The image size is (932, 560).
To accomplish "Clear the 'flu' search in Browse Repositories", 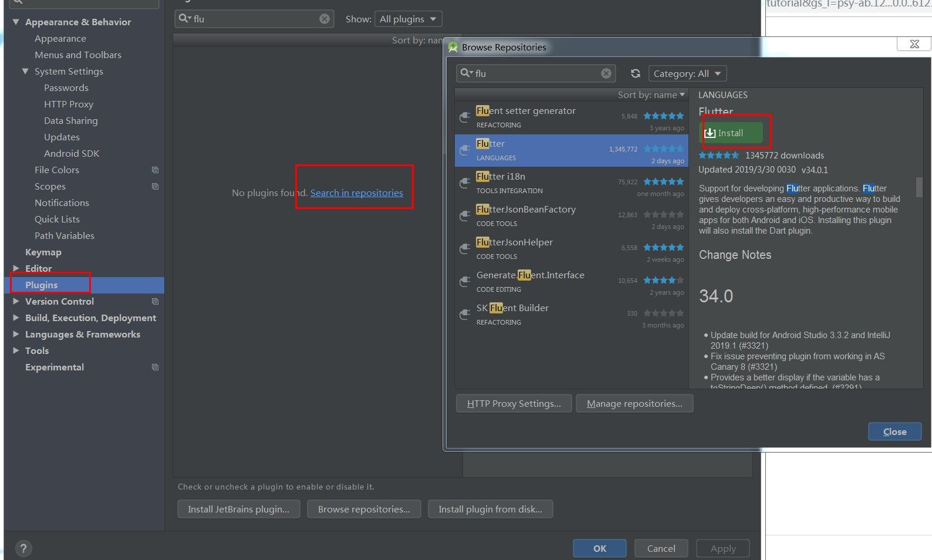I will pos(606,73).
